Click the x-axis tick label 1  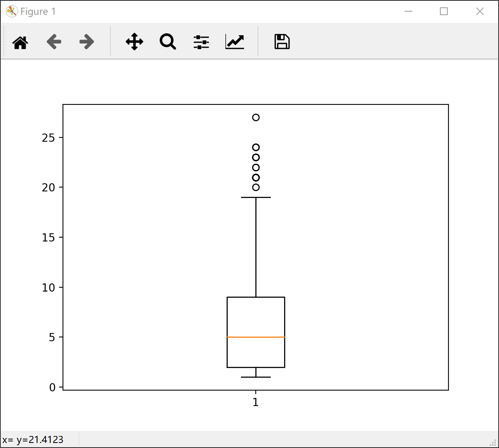(x=256, y=402)
